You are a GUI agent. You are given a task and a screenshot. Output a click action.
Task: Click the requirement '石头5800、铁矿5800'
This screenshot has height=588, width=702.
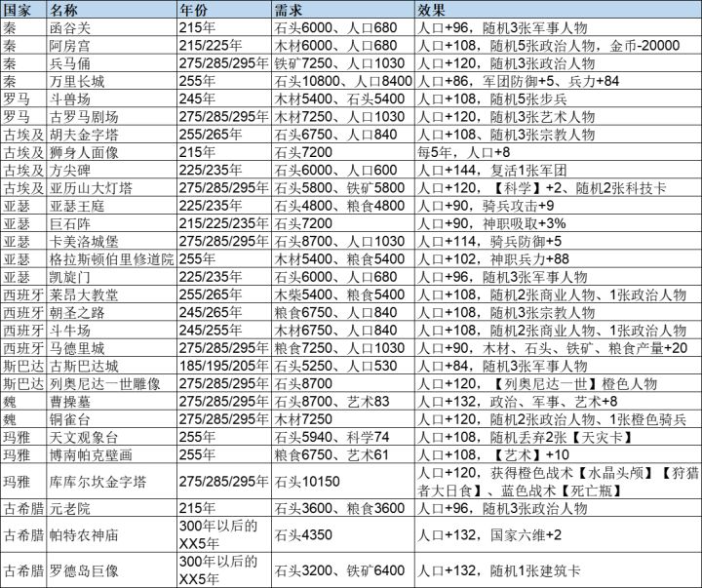[343, 188]
